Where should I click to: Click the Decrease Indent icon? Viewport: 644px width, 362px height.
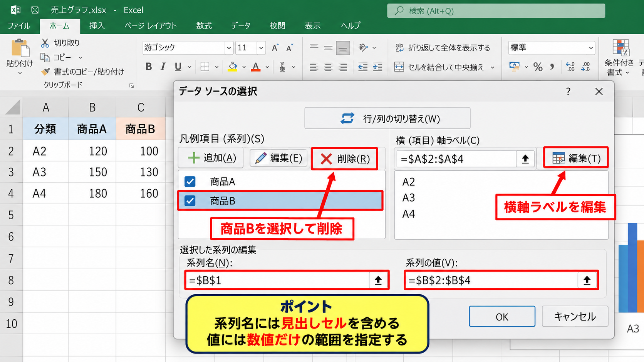[363, 67]
